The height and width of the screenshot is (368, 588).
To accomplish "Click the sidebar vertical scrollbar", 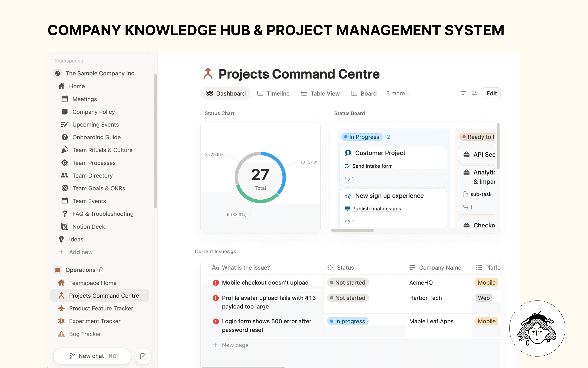I will pos(155,141).
